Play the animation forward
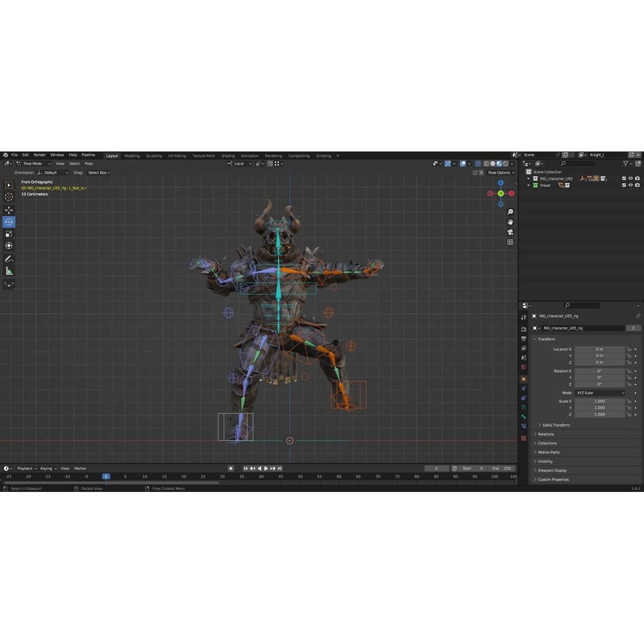The image size is (644, 644). 266,468
